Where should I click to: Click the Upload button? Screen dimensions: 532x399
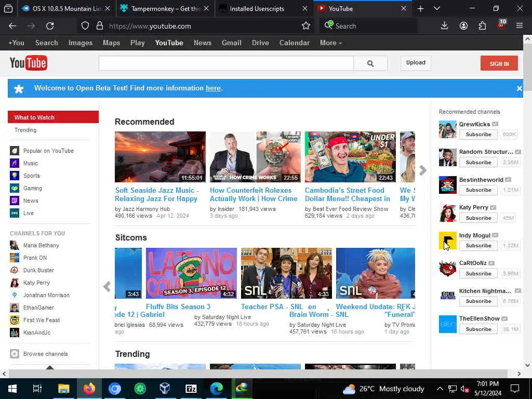(416, 63)
